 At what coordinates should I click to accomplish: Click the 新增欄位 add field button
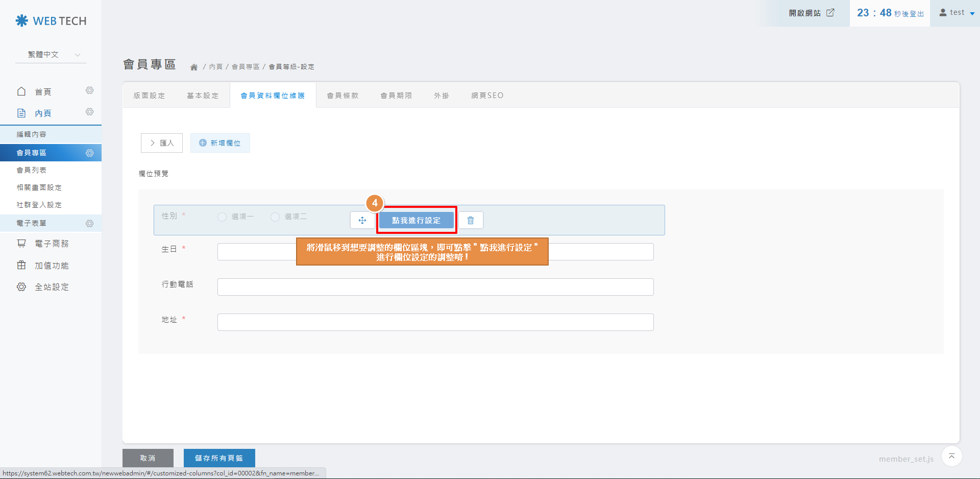pos(220,143)
